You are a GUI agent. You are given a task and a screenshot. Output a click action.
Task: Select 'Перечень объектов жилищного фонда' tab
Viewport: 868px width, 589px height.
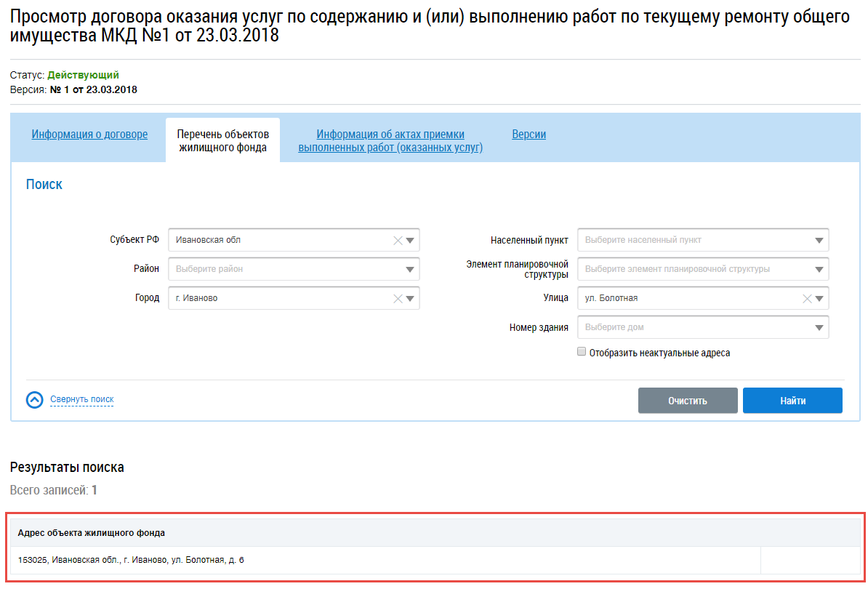click(x=222, y=141)
